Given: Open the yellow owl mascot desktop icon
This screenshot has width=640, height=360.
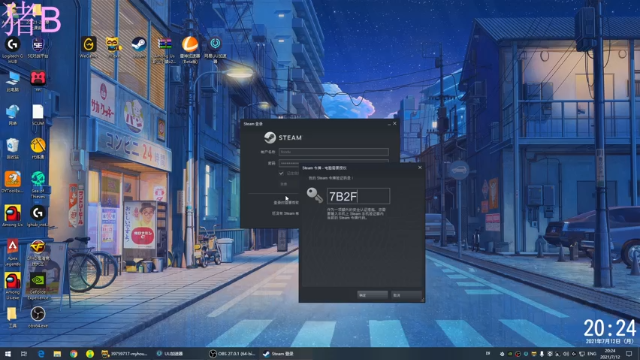Looking at the screenshot, I should click(113, 44).
